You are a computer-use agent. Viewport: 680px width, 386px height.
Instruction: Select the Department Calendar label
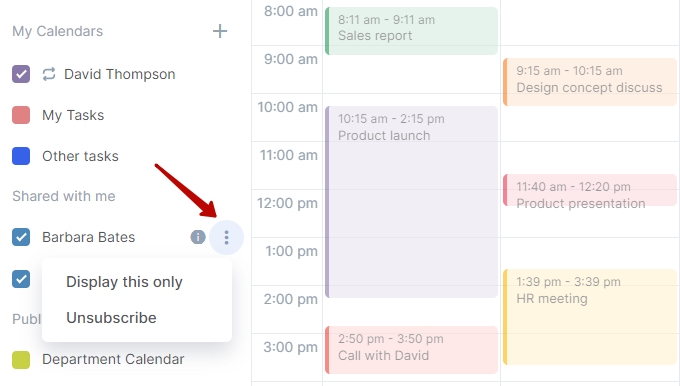113,359
